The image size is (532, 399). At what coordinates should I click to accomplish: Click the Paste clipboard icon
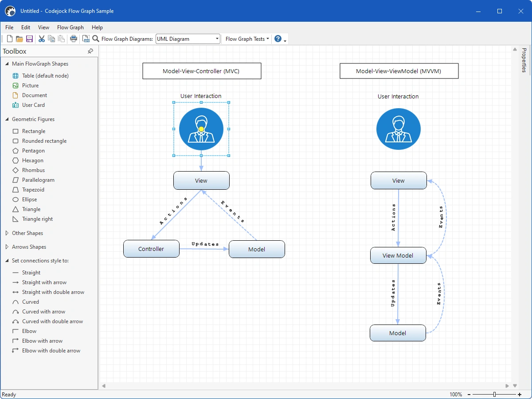point(62,39)
